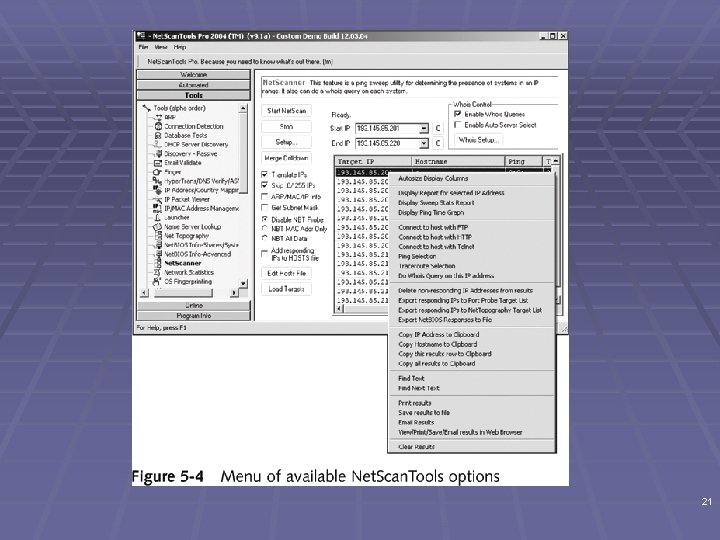Open the End IP dropdown arrow
The image size is (720, 540).
point(424,144)
